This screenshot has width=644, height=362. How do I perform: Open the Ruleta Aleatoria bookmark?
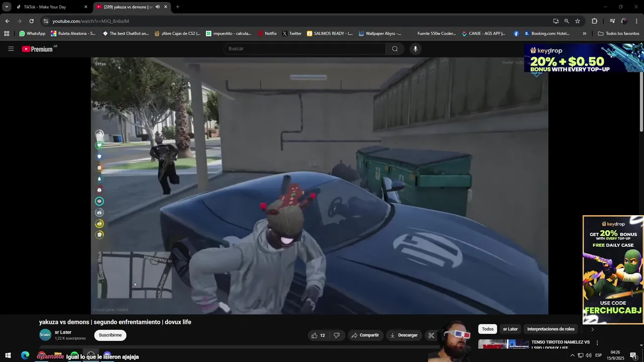73,34
